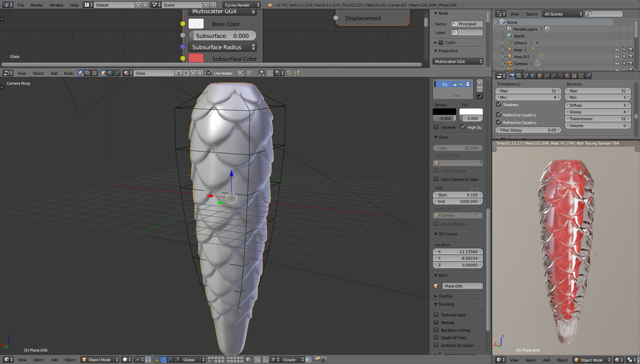This screenshot has height=364, width=640.
Task: Select compositing nodes tree type in node editor
Action: point(88,73)
